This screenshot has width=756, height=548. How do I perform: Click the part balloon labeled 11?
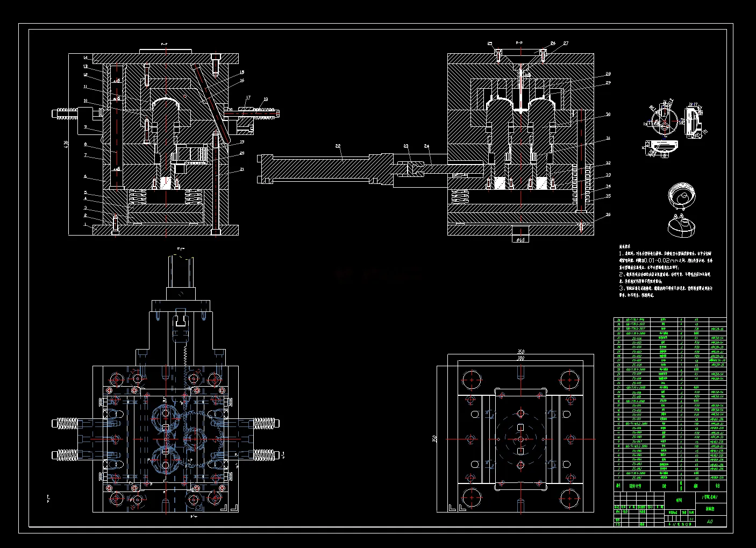(85, 87)
